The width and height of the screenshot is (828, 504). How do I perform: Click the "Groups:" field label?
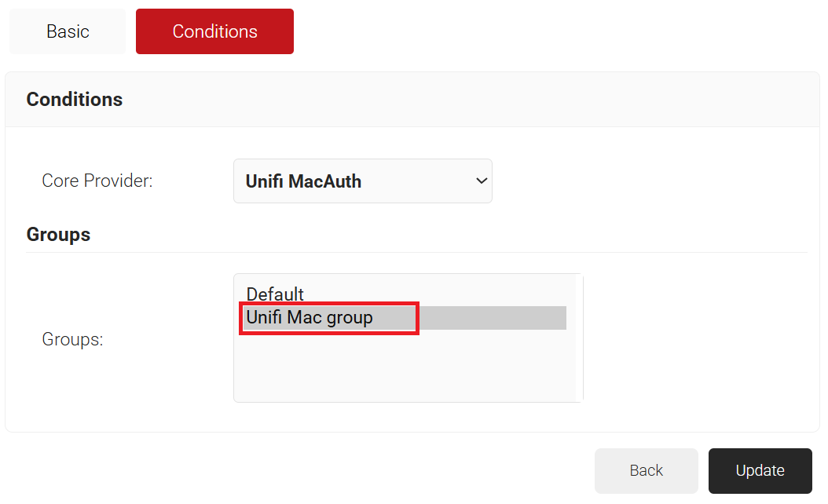point(72,340)
